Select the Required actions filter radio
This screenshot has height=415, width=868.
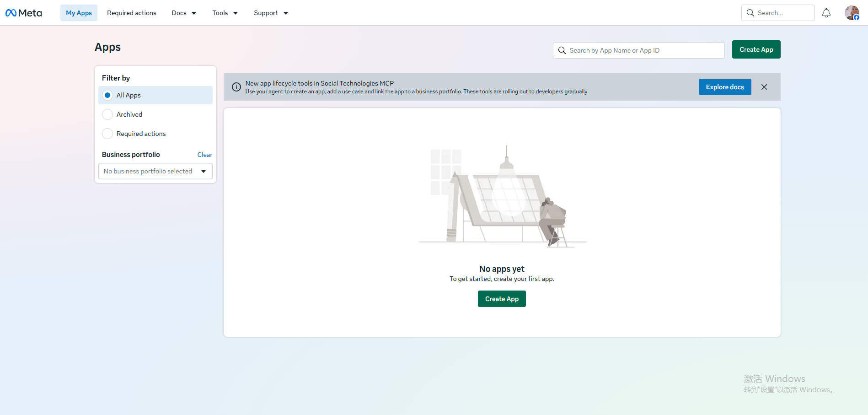pos(107,134)
